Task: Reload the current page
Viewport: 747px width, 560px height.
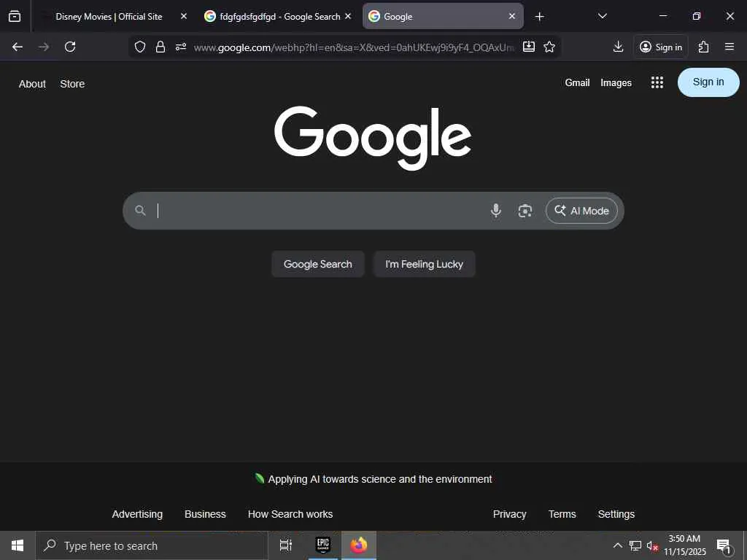Action: (70, 47)
